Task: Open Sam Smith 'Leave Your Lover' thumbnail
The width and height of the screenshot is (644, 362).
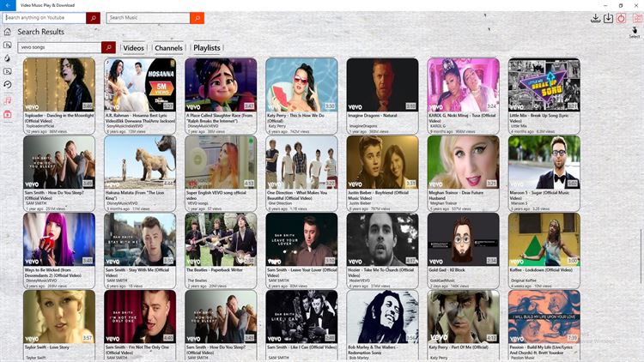Action: 301,239
